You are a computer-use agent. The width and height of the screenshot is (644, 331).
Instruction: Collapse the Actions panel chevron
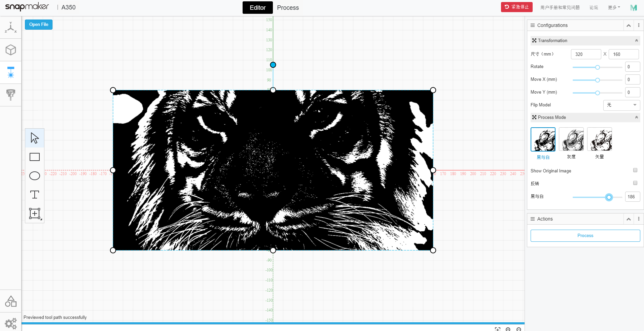pyautogui.click(x=629, y=219)
